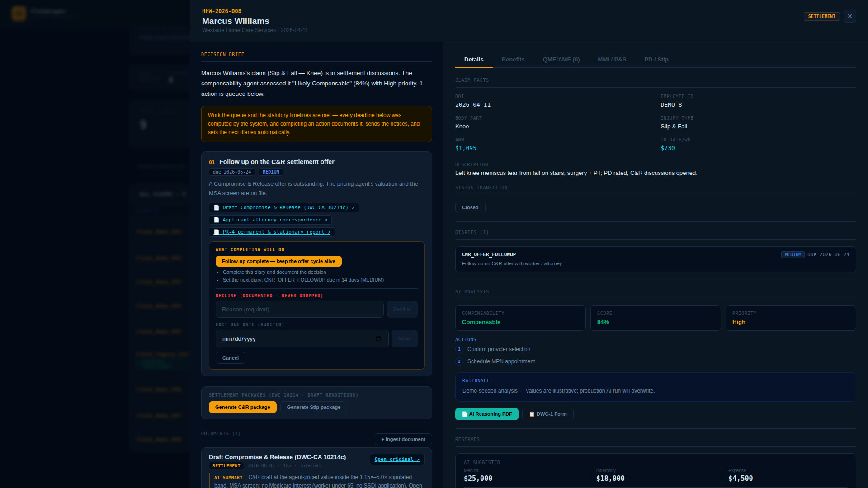Open the CNR_OFFER_FOLLOWUP diary entry
The image size is (868, 488).
[x=656, y=259]
